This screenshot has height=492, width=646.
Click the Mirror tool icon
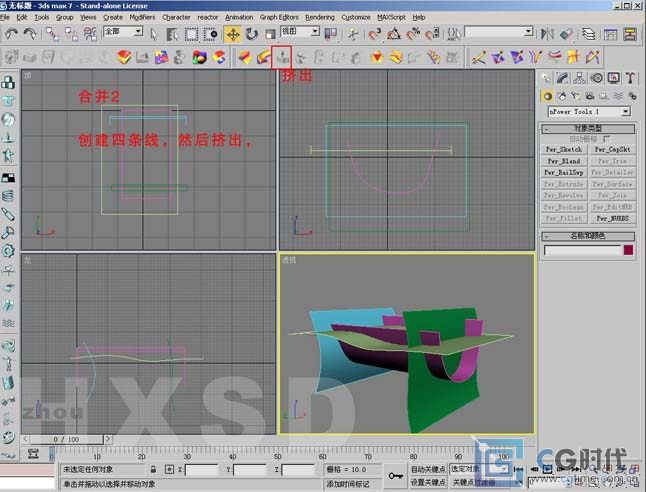pos(547,34)
